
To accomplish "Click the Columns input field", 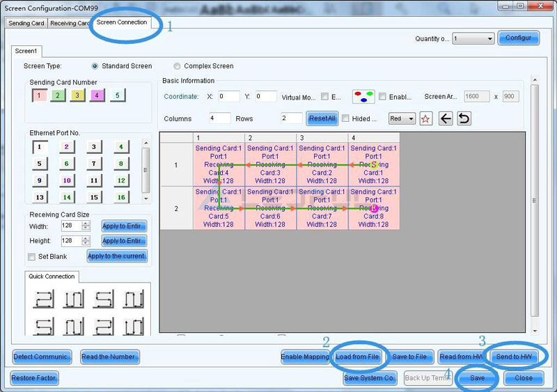I will coord(219,118).
